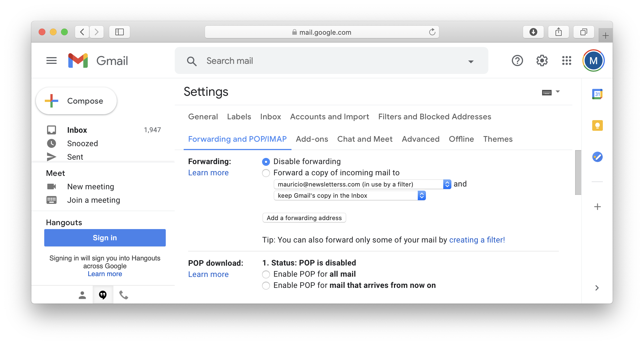Open the forwarding address dropdown

[363, 184]
